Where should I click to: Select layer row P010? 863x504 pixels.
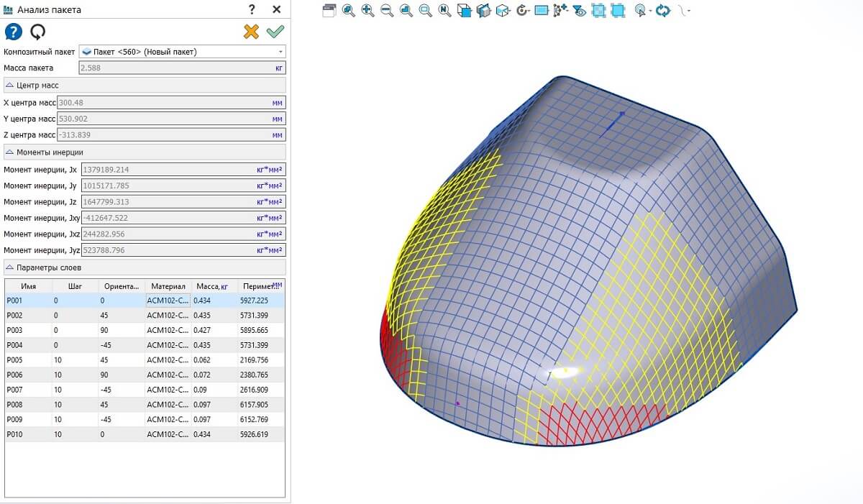coord(145,434)
